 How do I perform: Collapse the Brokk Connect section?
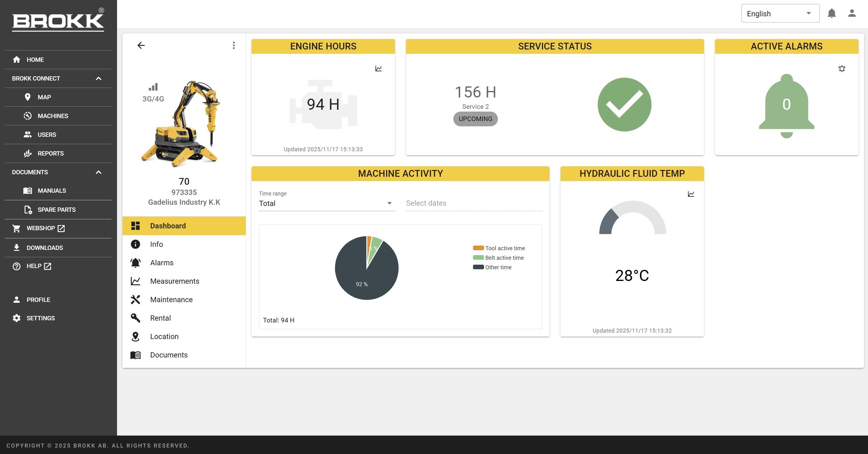pyautogui.click(x=98, y=79)
